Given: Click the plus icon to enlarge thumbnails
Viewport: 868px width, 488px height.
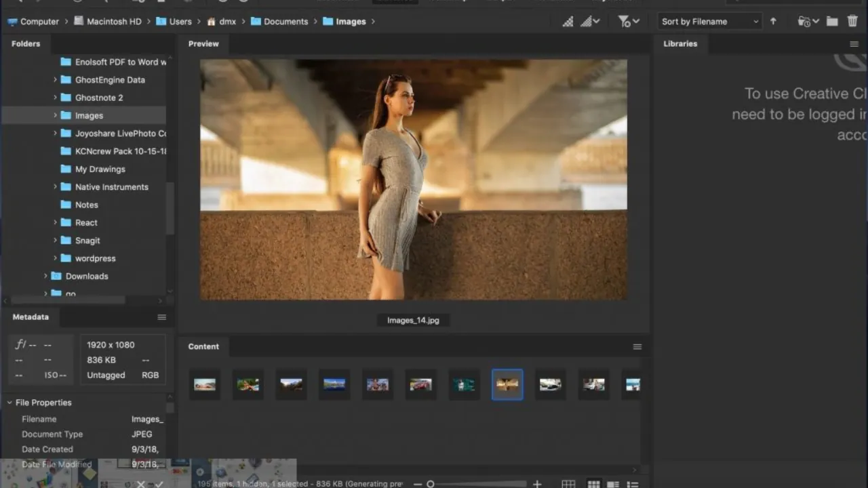Looking at the screenshot, I should [537, 484].
